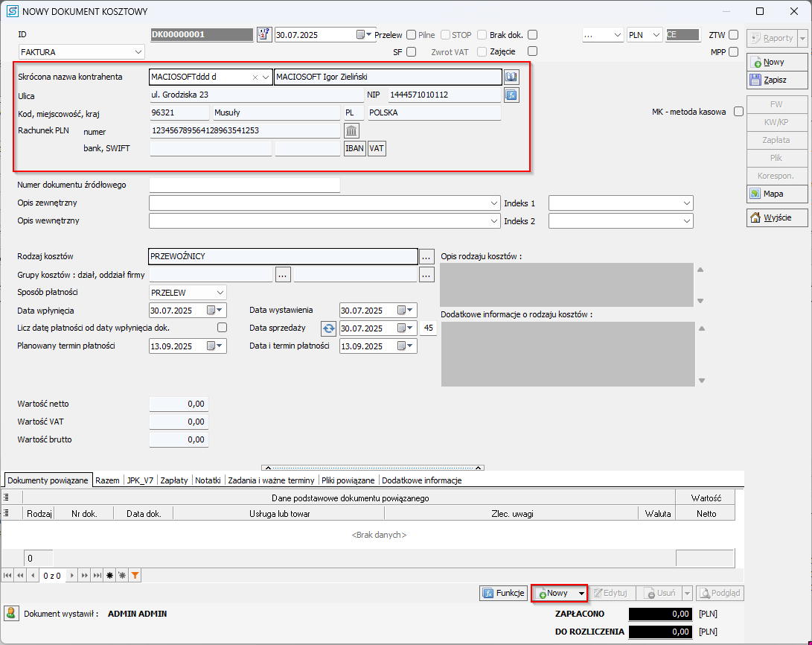Click the ID number generator icon

point(264,34)
